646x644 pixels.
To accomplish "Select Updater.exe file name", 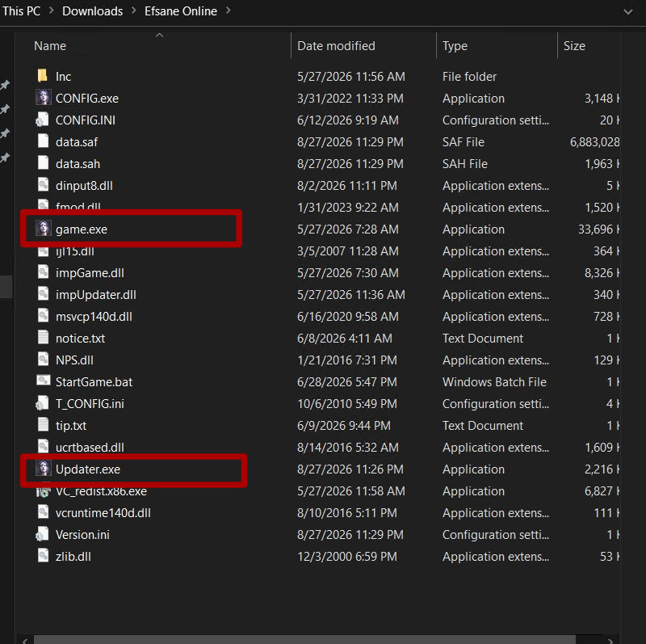I will tap(88, 469).
